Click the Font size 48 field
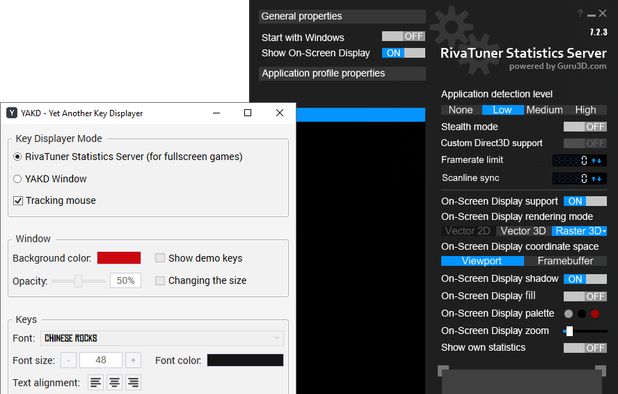This screenshot has height=394, width=618. point(101,360)
